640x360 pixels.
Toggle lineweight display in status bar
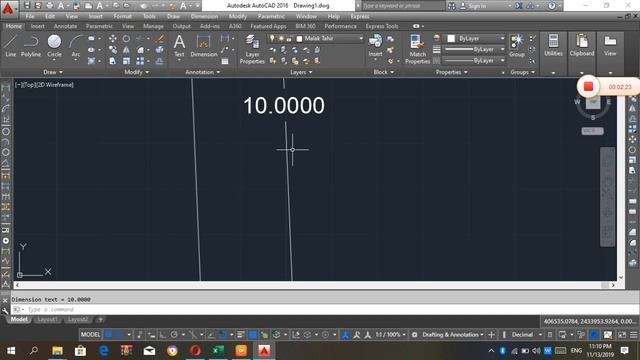click(x=241, y=335)
